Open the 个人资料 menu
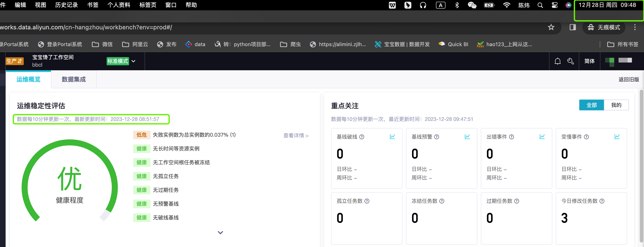644x247 pixels. click(119, 5)
